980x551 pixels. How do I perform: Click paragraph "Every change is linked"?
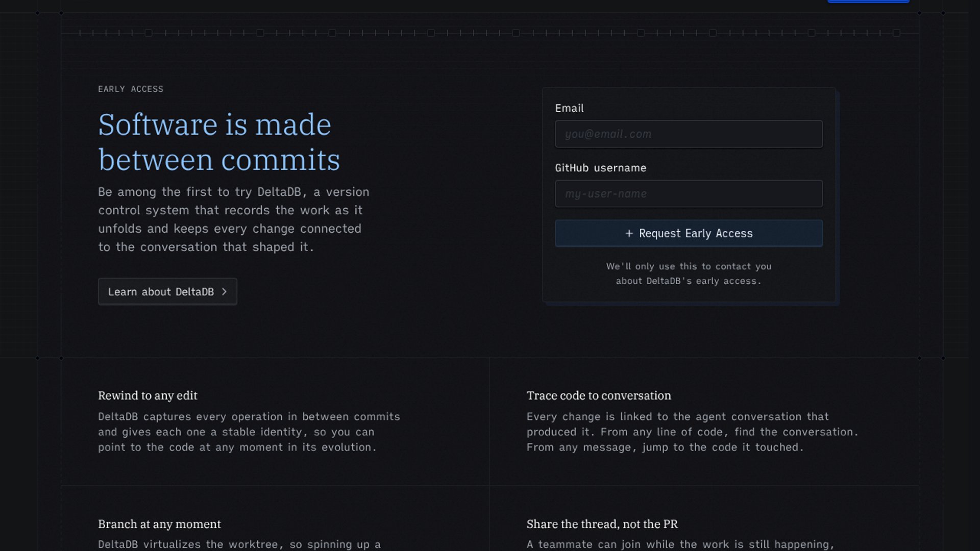click(693, 432)
